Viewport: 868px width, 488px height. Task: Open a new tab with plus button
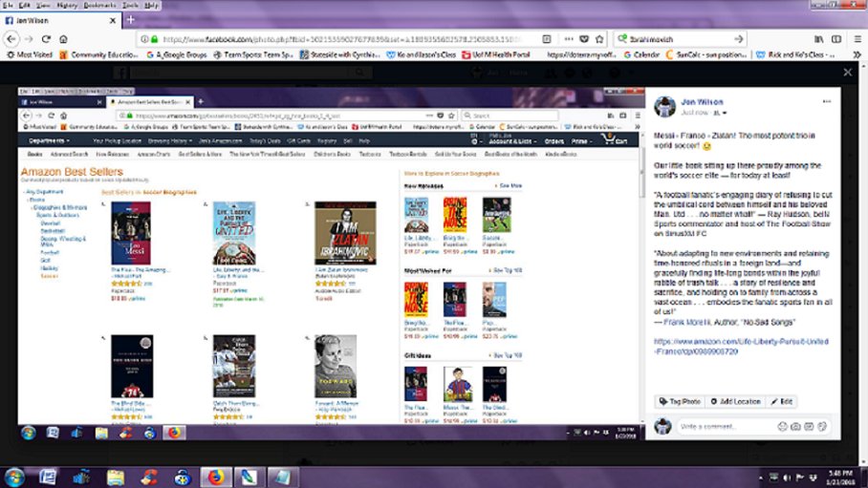(131, 20)
